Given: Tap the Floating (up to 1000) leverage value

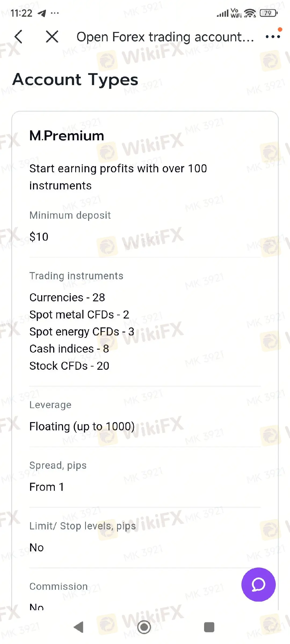Looking at the screenshot, I should (82, 426).
